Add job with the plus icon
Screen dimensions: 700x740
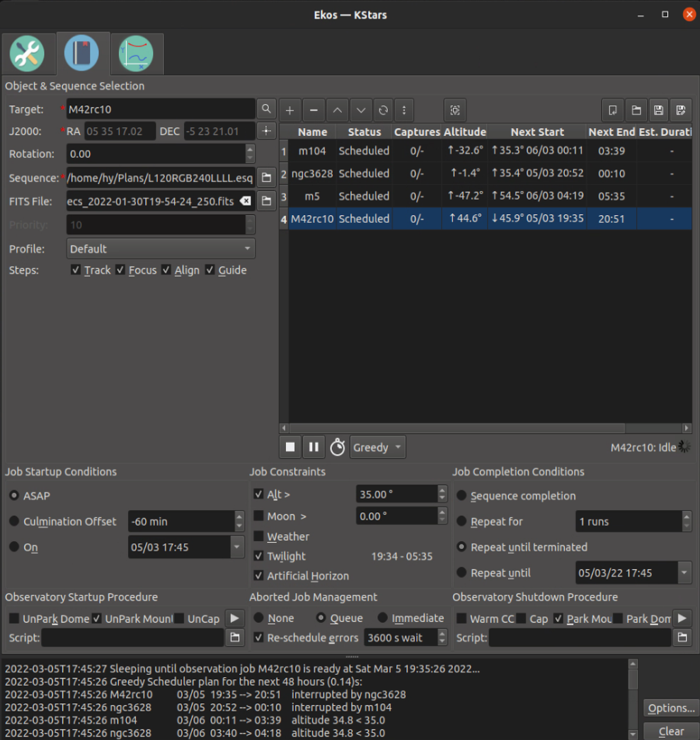click(290, 110)
